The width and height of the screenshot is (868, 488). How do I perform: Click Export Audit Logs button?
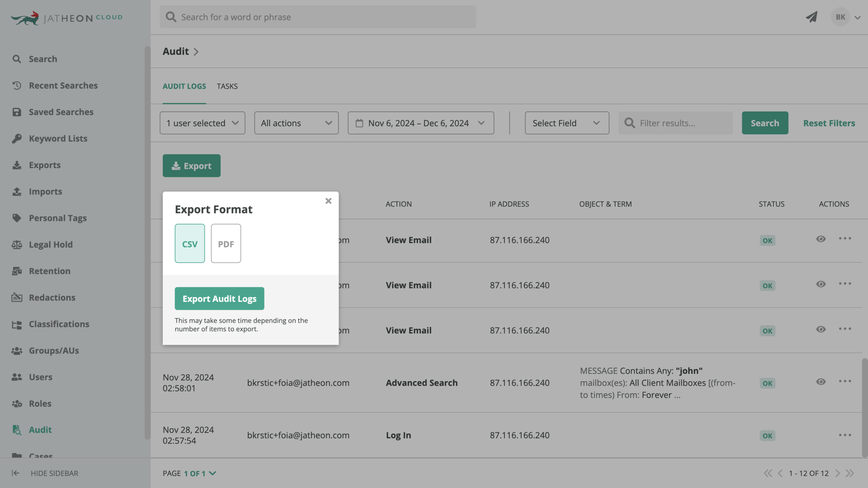pos(219,299)
